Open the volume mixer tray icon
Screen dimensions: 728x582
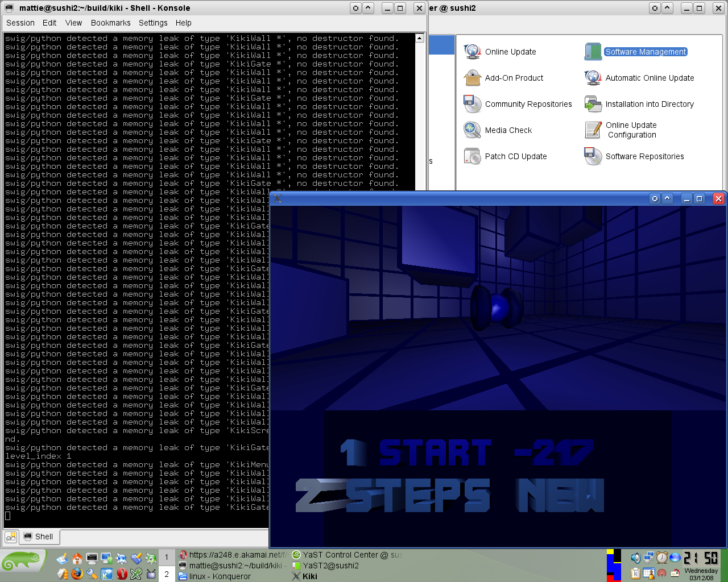coord(635,558)
